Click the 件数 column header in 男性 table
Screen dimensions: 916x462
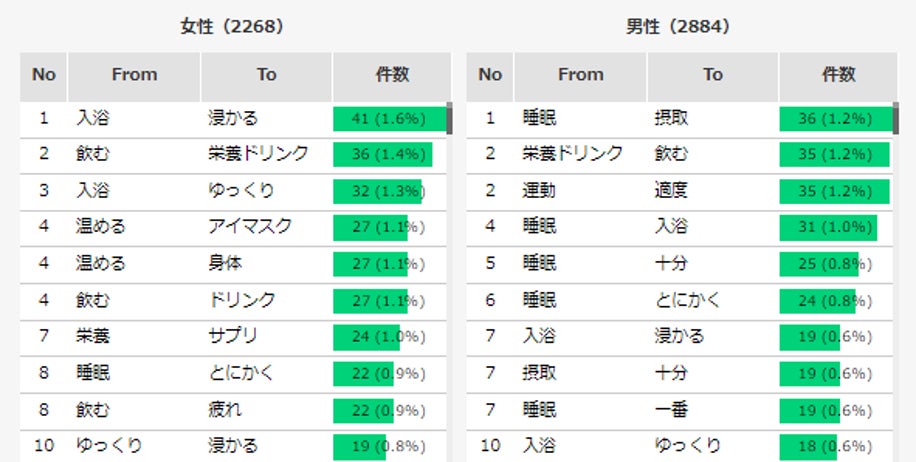(839, 75)
